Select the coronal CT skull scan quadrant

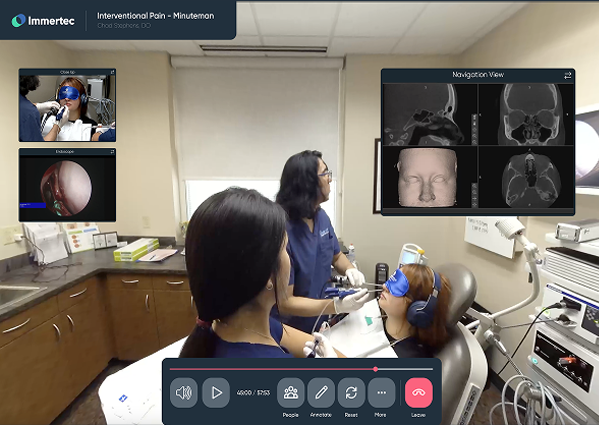(x=526, y=115)
